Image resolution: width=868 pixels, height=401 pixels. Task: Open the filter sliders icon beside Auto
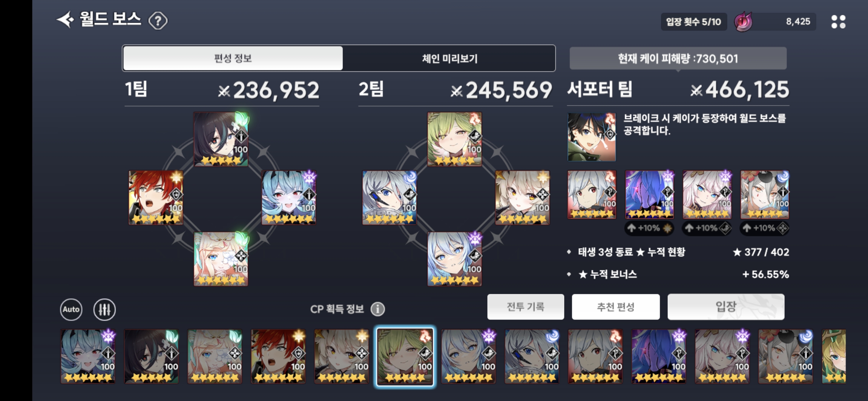105,309
